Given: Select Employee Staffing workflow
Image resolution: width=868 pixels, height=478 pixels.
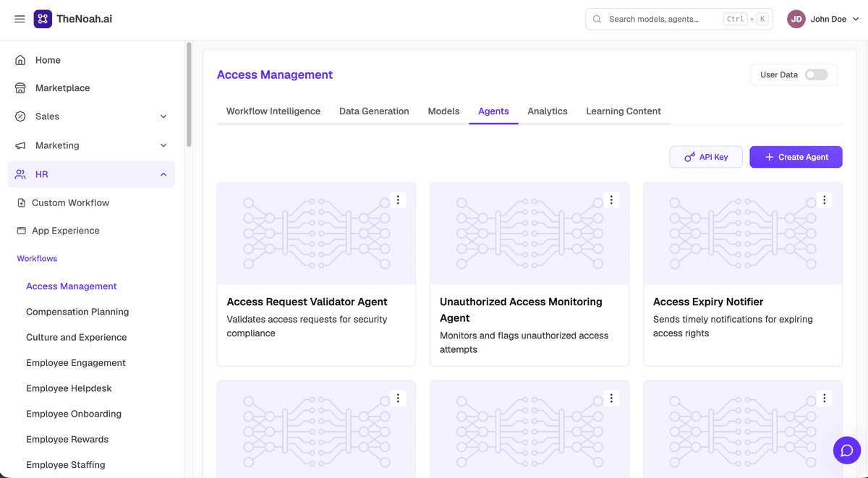Looking at the screenshot, I should point(66,465).
